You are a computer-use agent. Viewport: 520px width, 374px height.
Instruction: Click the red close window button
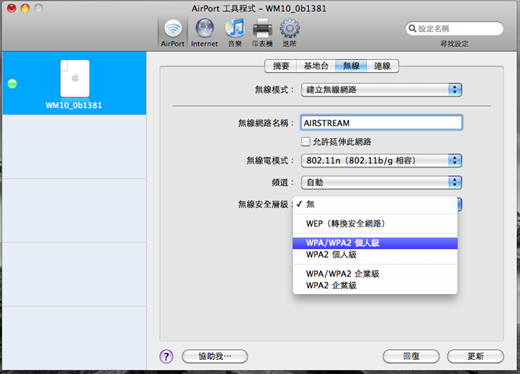pos(12,8)
